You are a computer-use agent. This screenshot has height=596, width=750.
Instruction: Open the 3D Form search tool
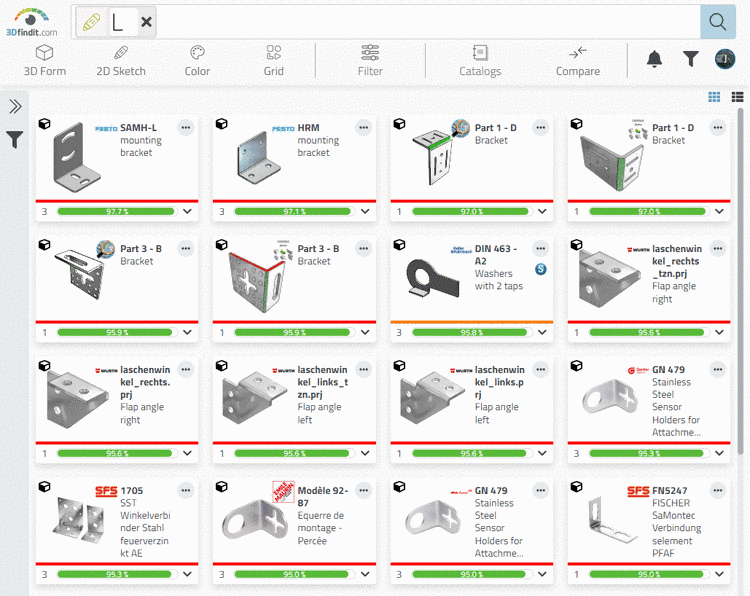(x=44, y=61)
